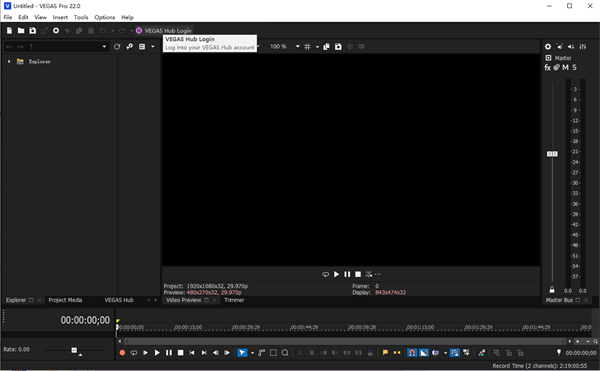The width and height of the screenshot is (600, 371).
Task: Expand the Normal Edit tool dropdown
Action: click(x=252, y=353)
